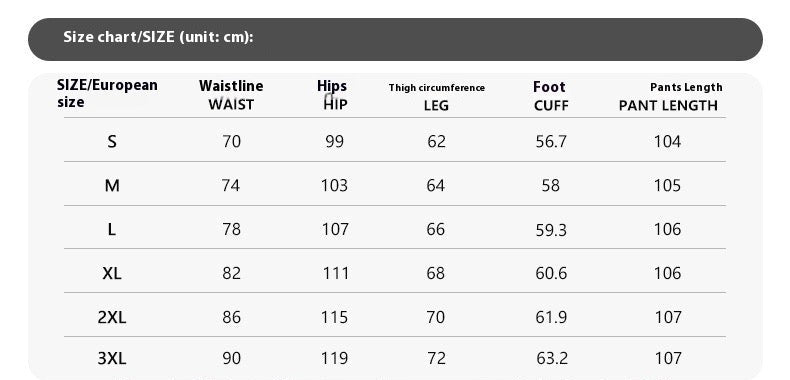Click waist value 70 for size S
Image resolution: width=790 pixels, height=380 pixels.
coord(231,142)
